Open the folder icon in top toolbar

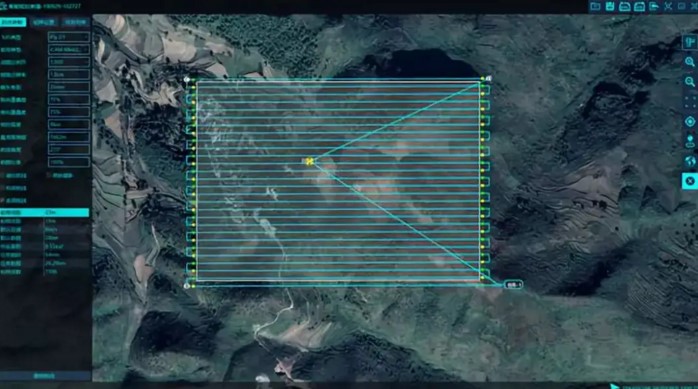click(x=595, y=6)
